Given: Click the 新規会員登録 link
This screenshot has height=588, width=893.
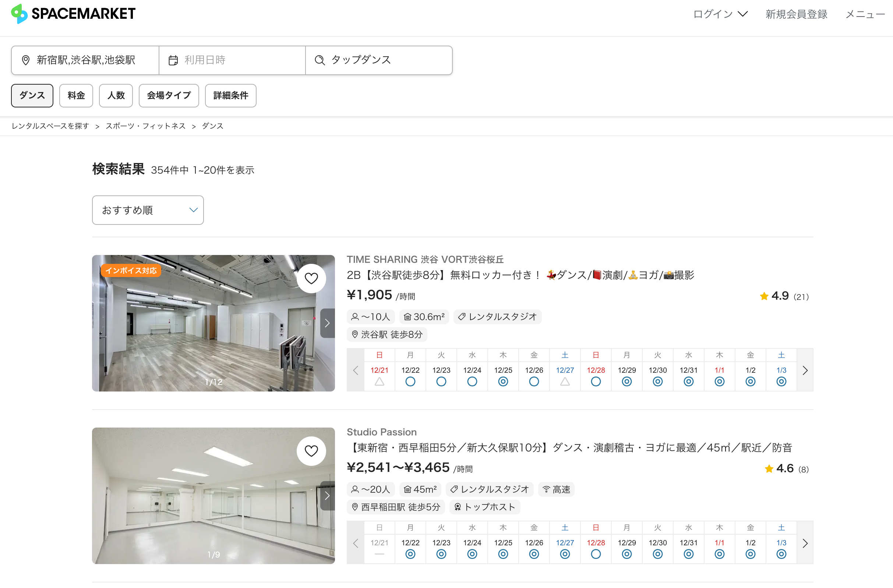Looking at the screenshot, I should point(796,14).
